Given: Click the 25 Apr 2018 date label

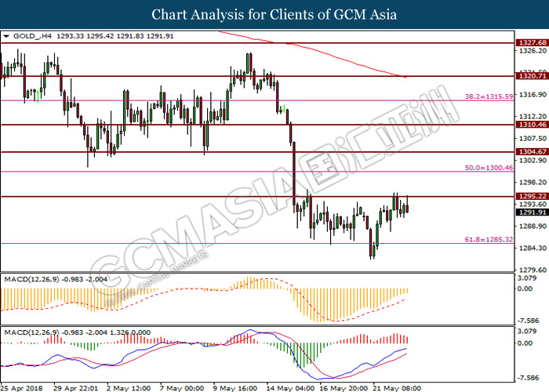Looking at the screenshot, I should tap(21, 388).
